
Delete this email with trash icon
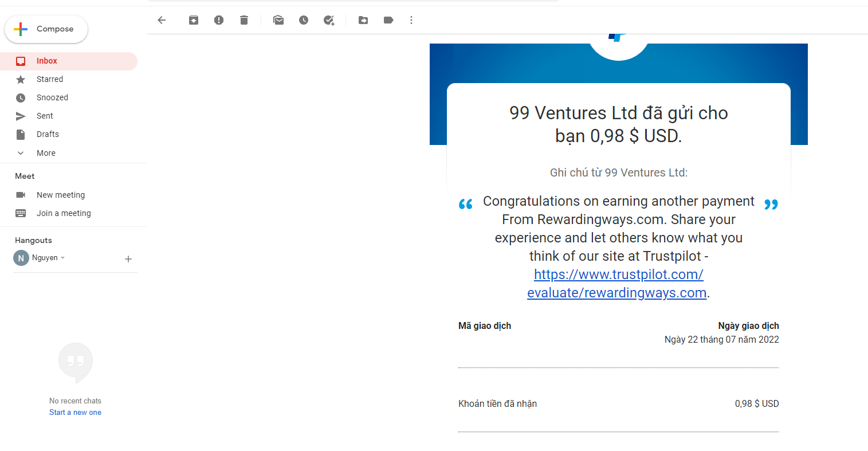pos(244,20)
